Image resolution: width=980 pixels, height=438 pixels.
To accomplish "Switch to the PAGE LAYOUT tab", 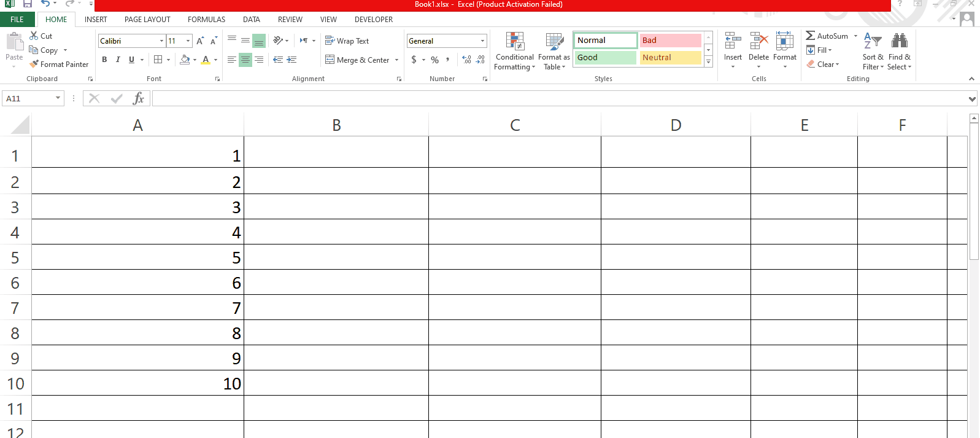I will click(147, 20).
